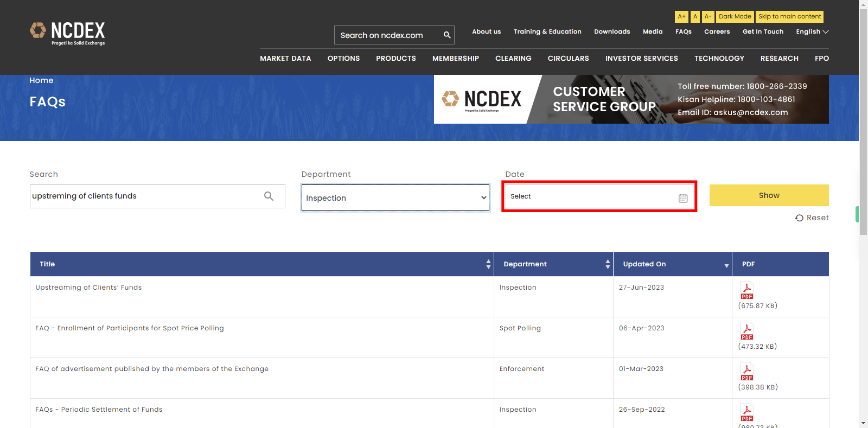Click 'Spot Polling' department cell

[x=520, y=328]
